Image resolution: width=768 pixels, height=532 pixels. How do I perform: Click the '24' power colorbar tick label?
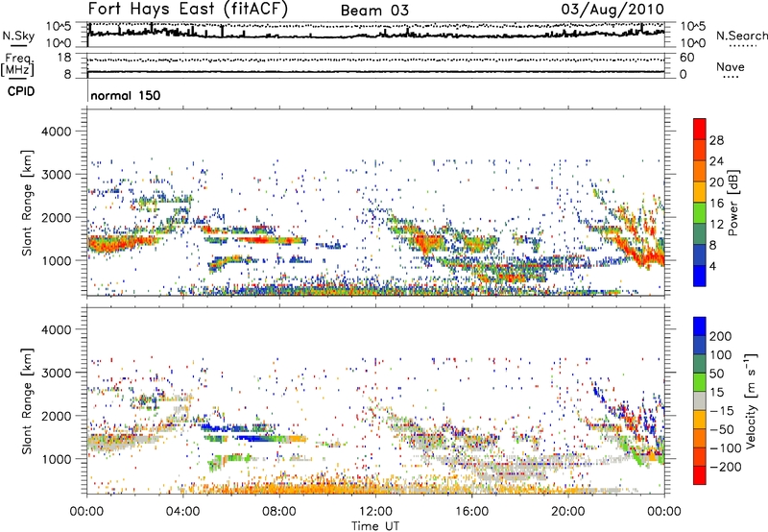(716, 161)
